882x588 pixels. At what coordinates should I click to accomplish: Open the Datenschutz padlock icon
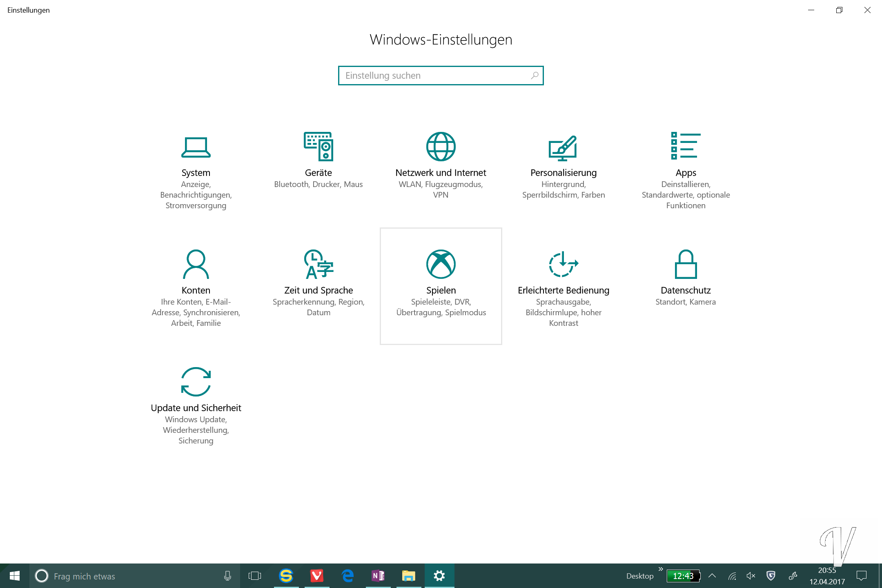coord(686,264)
